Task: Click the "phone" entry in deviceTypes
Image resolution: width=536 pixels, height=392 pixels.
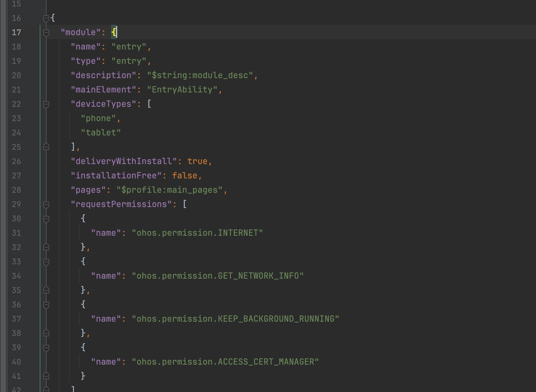Action: pos(98,119)
